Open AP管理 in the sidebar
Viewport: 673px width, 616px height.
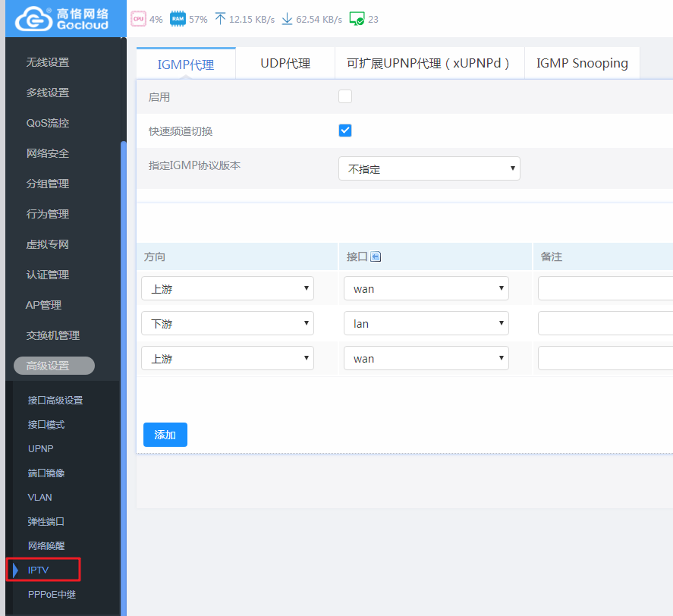pyautogui.click(x=43, y=305)
